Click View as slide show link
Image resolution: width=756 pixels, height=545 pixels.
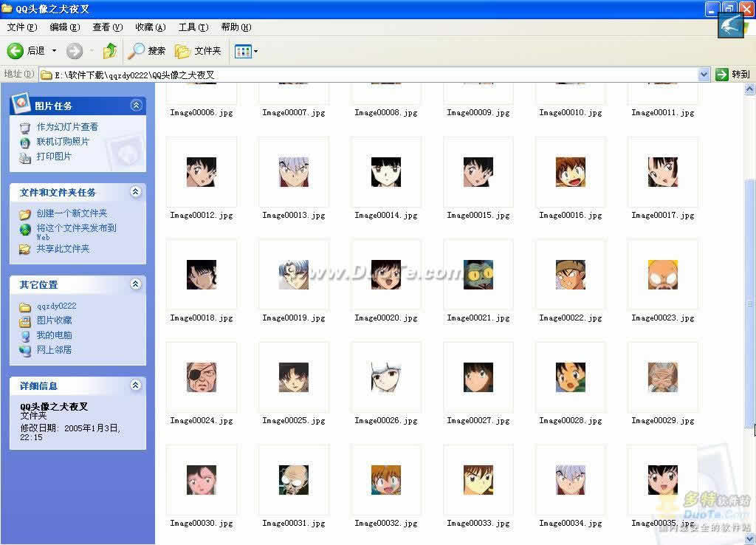(x=67, y=127)
